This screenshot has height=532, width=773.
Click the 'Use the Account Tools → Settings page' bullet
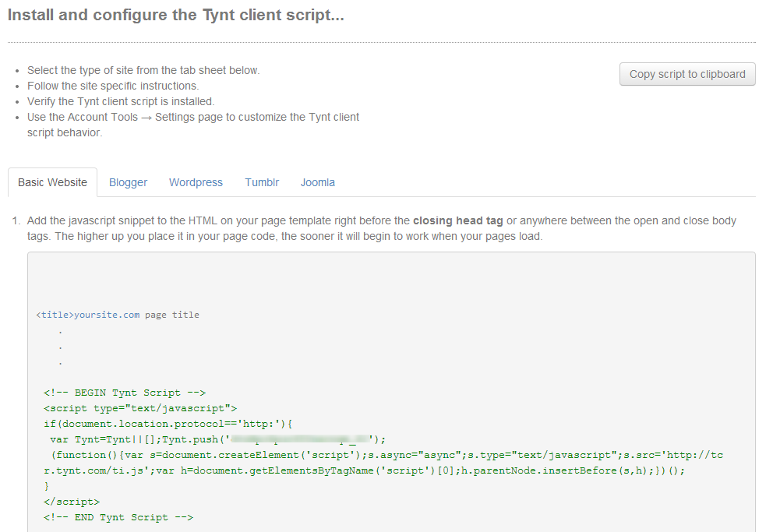[x=193, y=125]
